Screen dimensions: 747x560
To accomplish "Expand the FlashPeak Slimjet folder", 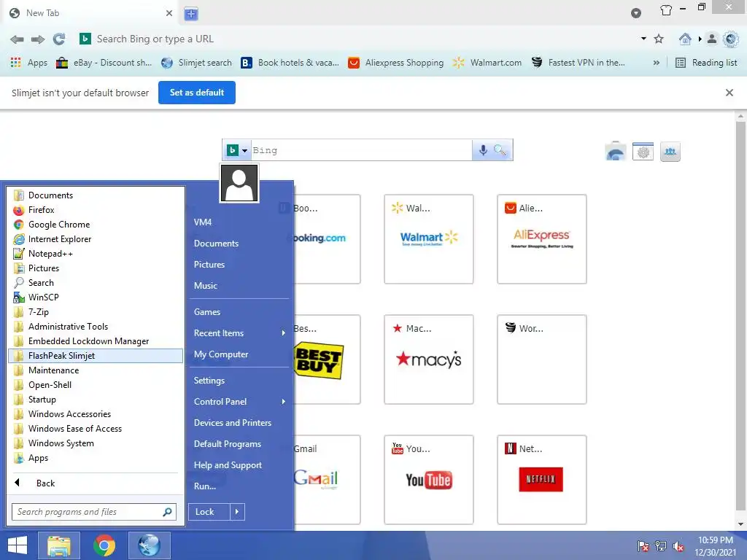I will [96, 356].
